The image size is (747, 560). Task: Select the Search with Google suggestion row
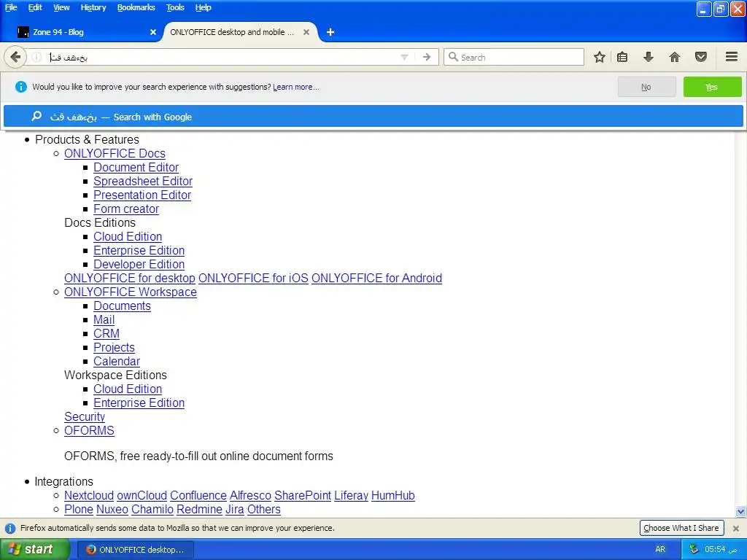373,117
